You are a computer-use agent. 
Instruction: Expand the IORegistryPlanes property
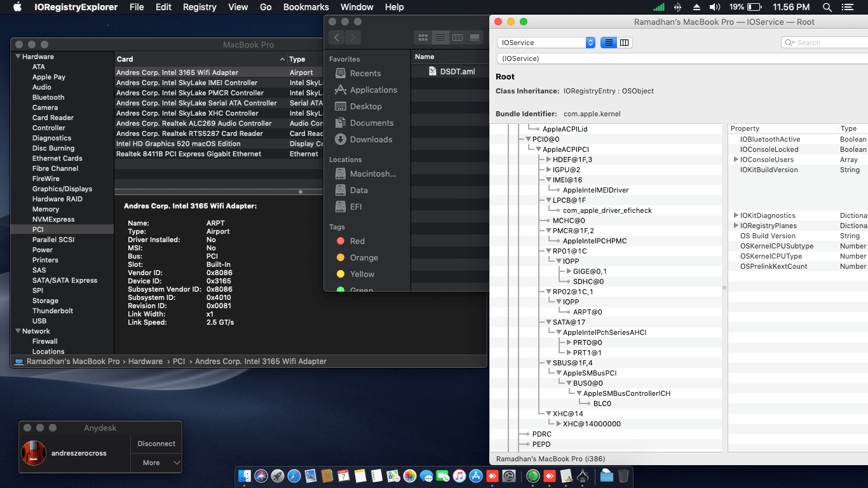(x=736, y=226)
